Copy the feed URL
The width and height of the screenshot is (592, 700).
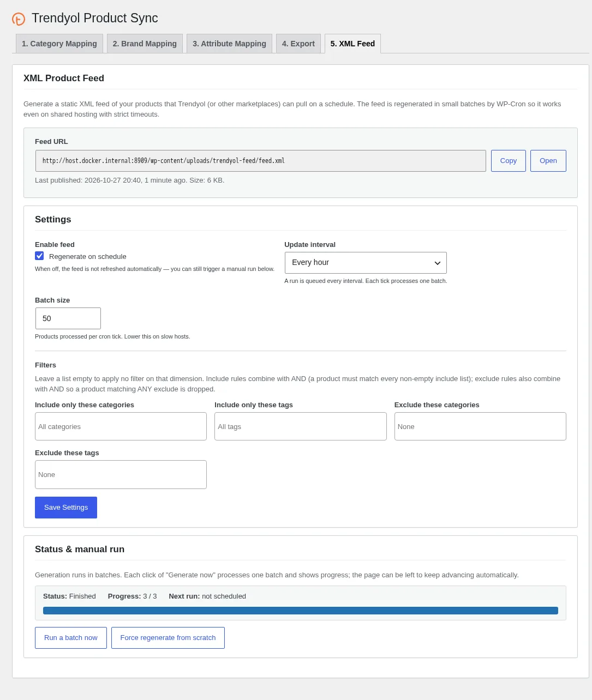509,161
